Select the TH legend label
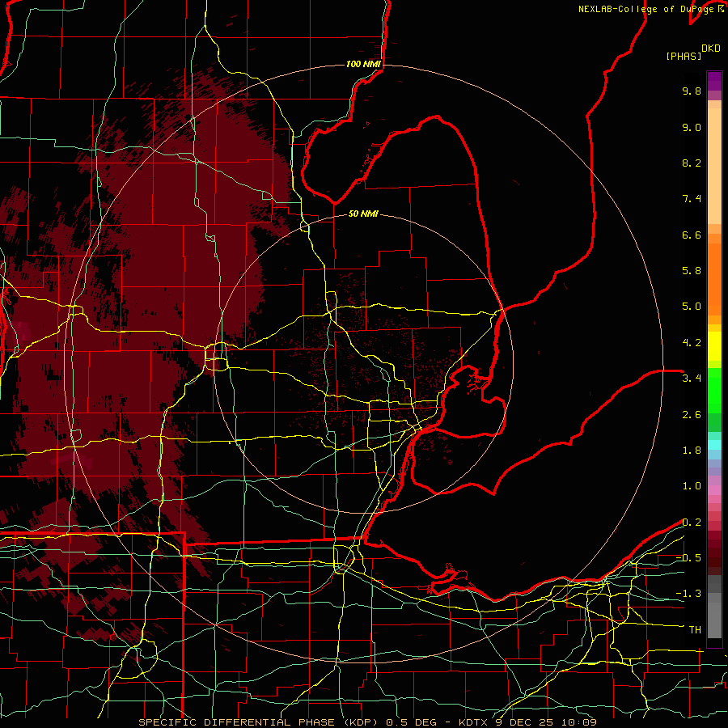Image resolution: width=728 pixels, height=728 pixels. [x=695, y=630]
